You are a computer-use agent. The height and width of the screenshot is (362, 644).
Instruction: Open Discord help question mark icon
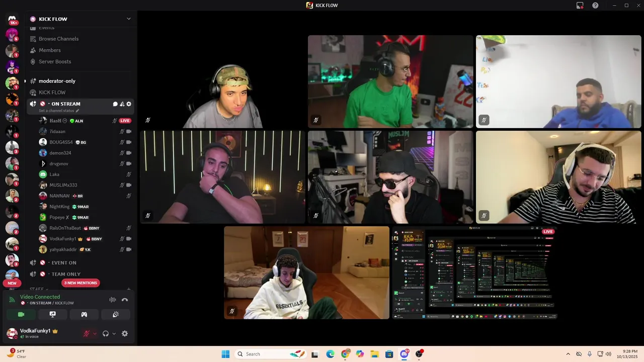click(595, 6)
